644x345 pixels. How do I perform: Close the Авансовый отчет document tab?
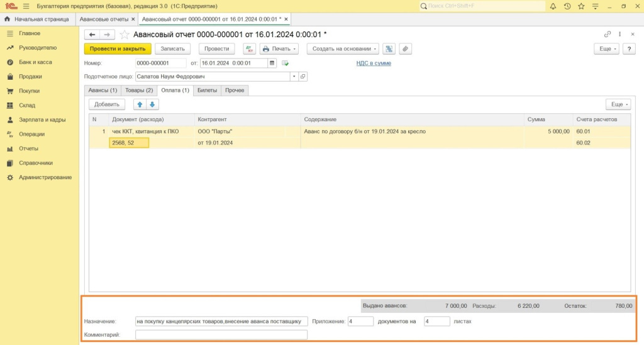tap(287, 19)
